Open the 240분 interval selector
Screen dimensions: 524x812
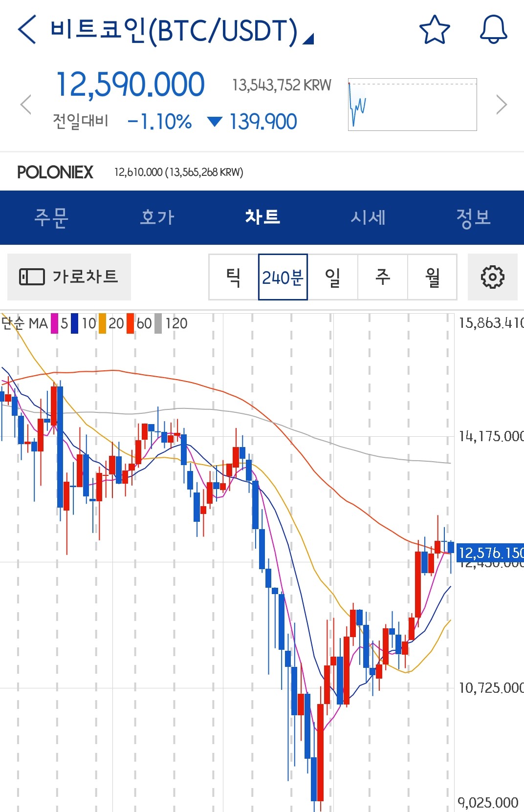tap(283, 277)
